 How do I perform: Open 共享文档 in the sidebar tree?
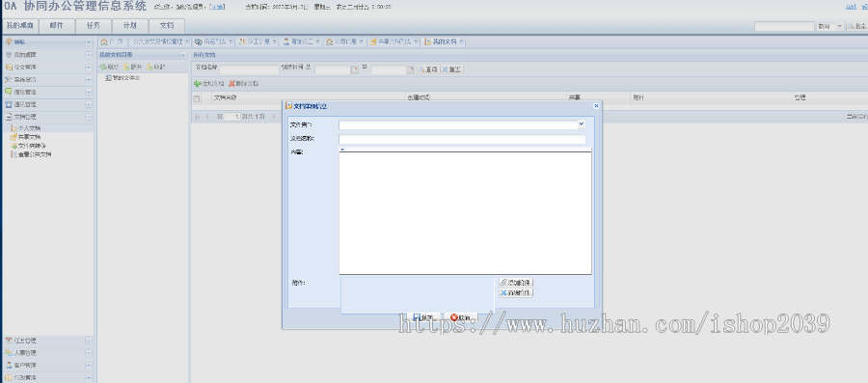[x=25, y=137]
